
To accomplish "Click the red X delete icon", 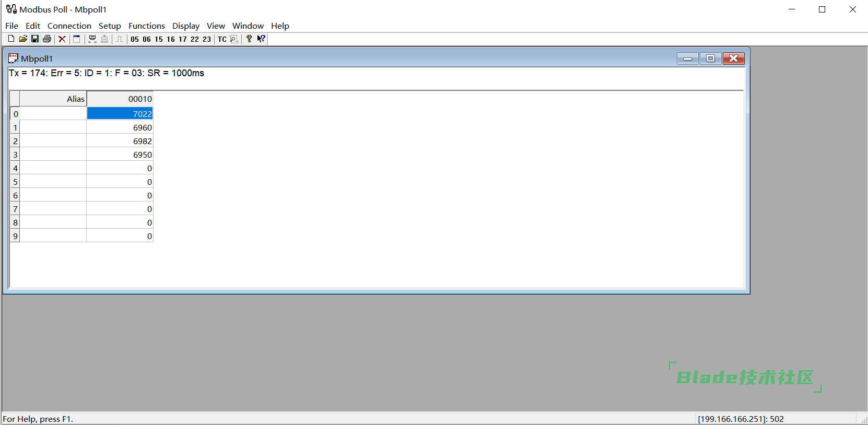I will coord(62,39).
